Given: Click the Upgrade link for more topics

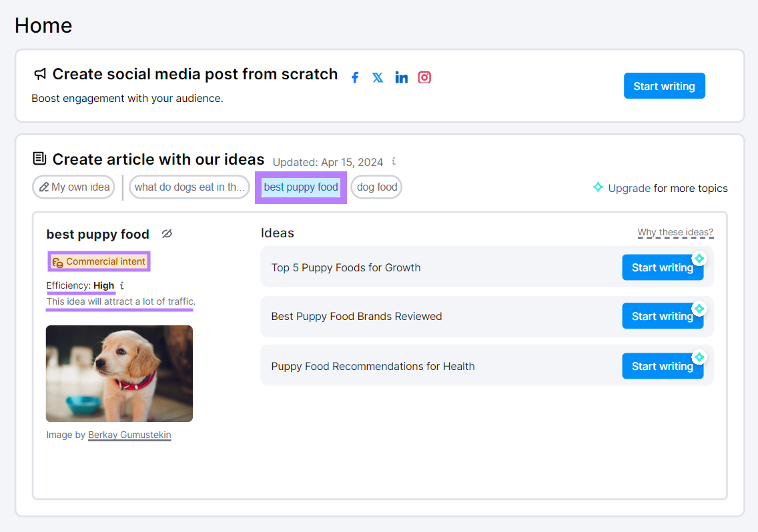Looking at the screenshot, I should pos(629,189).
